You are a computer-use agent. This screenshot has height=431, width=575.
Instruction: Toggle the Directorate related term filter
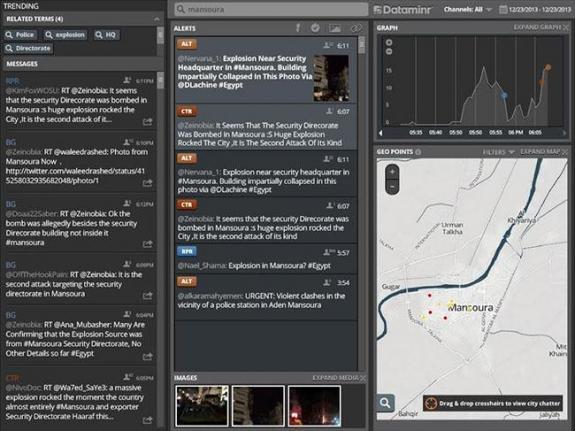[29, 48]
